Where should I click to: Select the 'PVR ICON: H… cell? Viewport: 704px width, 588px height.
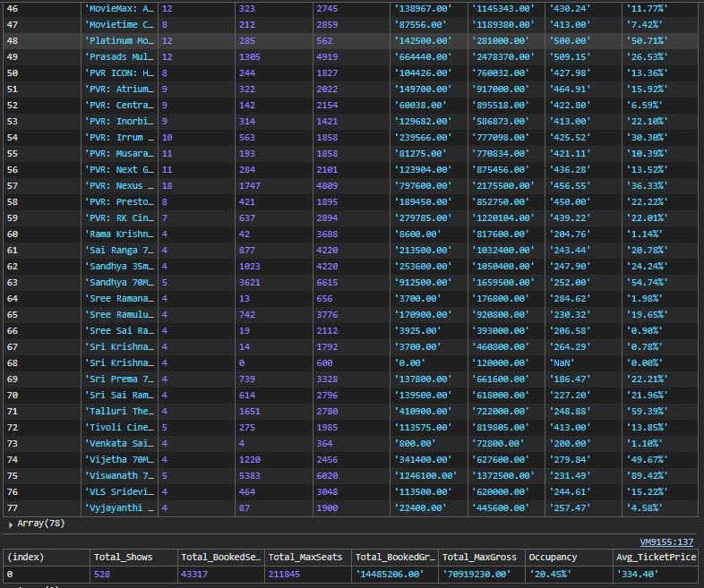(119, 73)
